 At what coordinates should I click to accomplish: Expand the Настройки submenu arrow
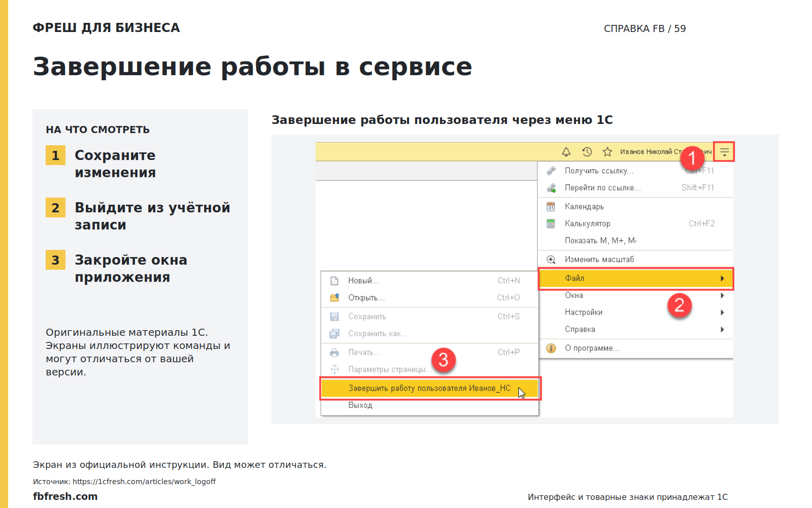point(722,312)
